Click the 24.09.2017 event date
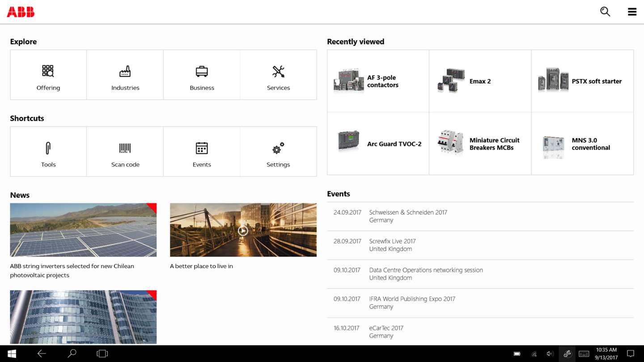 coord(347,212)
